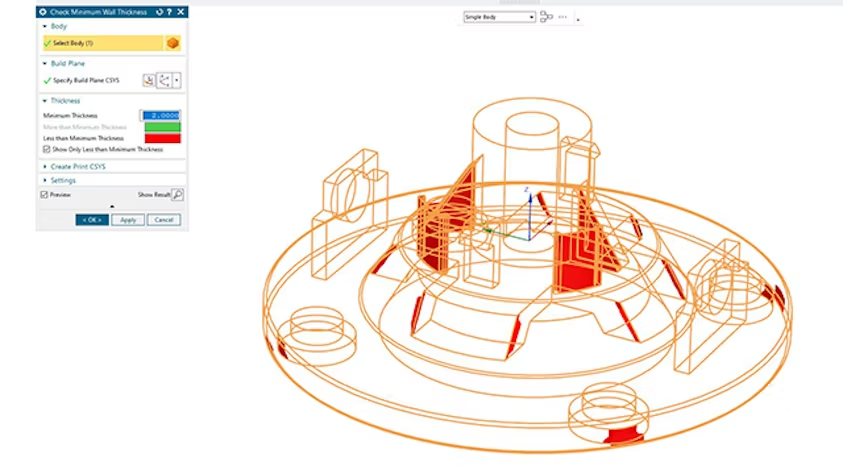Disable the Preview checkbox
The height and width of the screenshot is (474, 843).
click(x=44, y=194)
